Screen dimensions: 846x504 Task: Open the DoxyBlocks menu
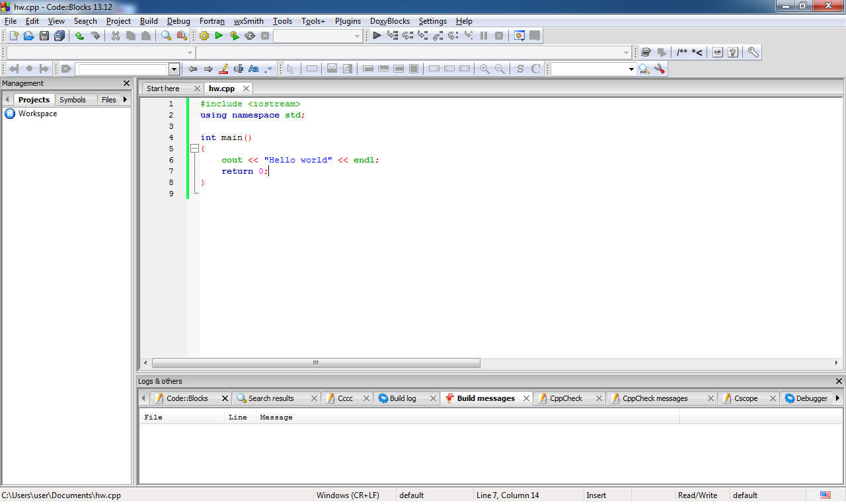(389, 21)
